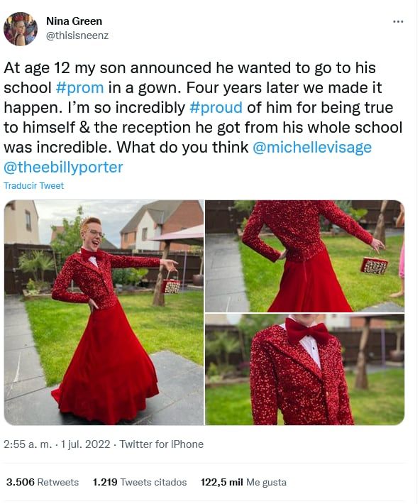View the 3.506 Retweets list

point(43,482)
